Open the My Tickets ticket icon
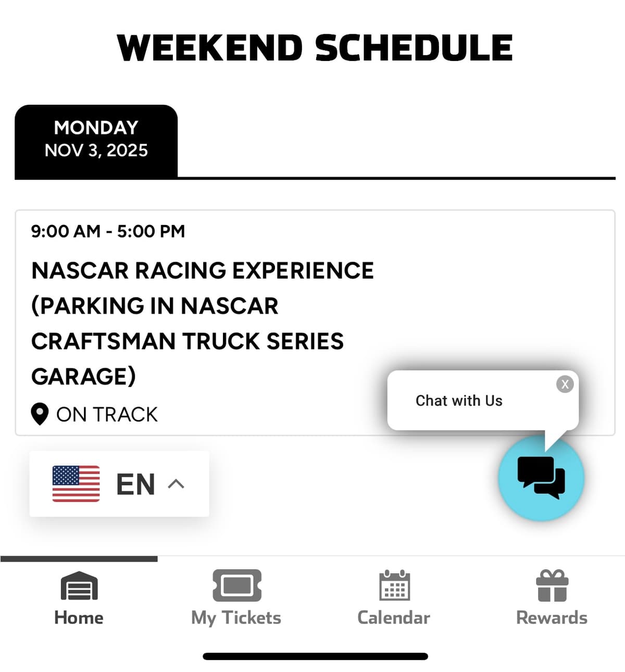The height and width of the screenshot is (672, 625). pyautogui.click(x=236, y=586)
